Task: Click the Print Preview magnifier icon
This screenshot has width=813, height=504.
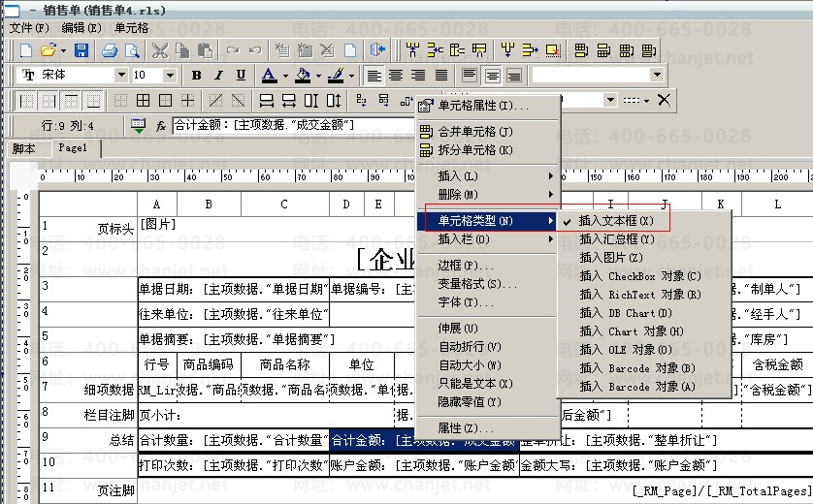Action: coord(130,49)
